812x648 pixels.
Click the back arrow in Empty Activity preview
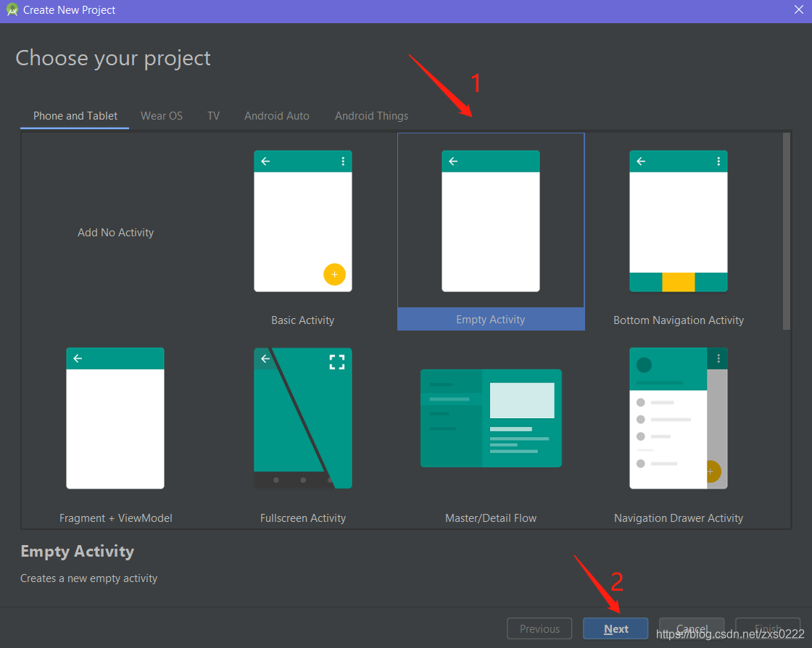453,161
